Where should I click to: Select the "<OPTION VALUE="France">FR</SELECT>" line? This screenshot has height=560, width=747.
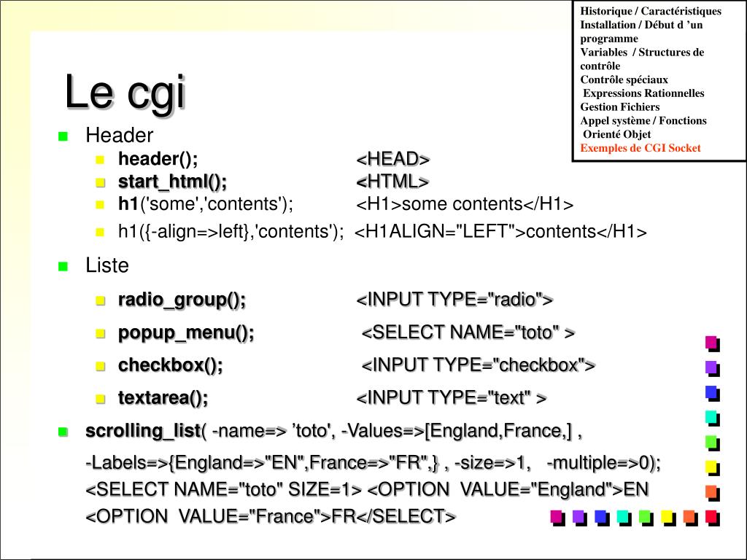coord(271,516)
